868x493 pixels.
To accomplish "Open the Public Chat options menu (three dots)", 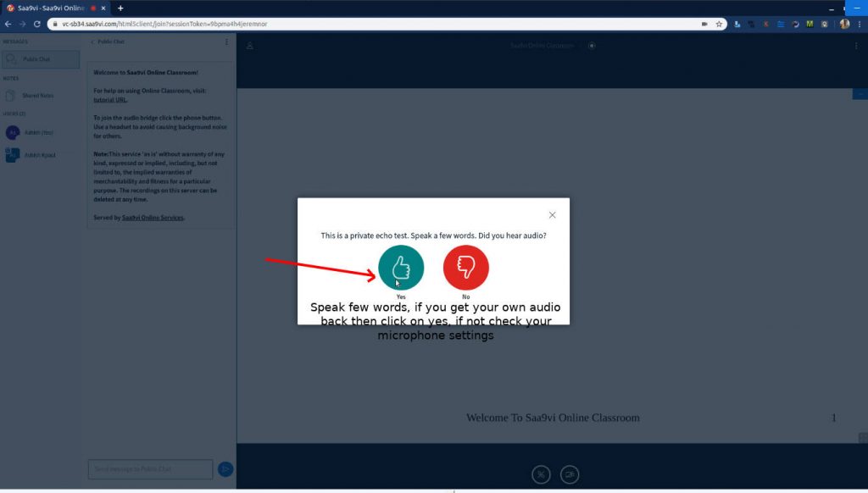I will pos(226,42).
